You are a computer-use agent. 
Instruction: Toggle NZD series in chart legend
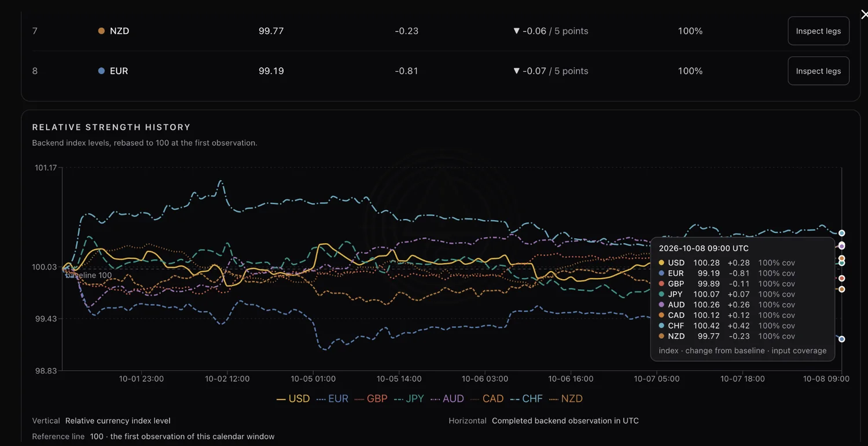(565, 399)
